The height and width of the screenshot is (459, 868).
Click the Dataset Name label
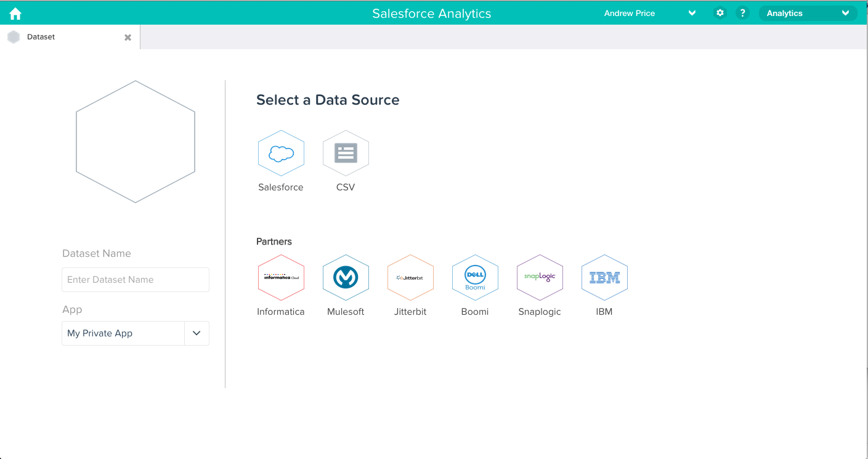[97, 253]
